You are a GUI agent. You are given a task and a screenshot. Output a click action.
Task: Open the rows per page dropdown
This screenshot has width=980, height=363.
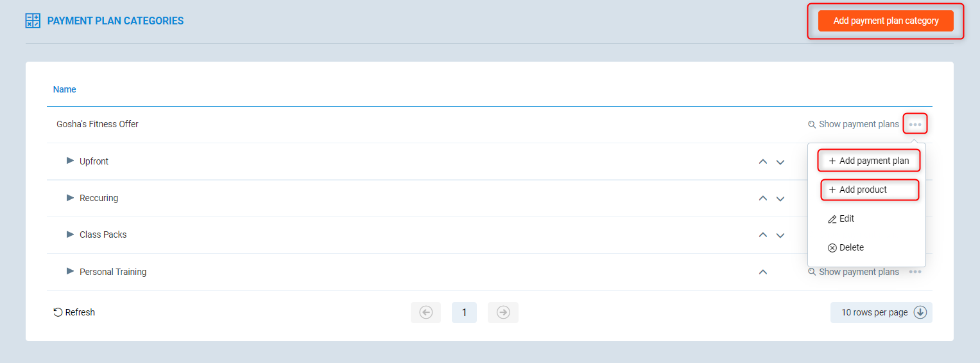coord(881,312)
